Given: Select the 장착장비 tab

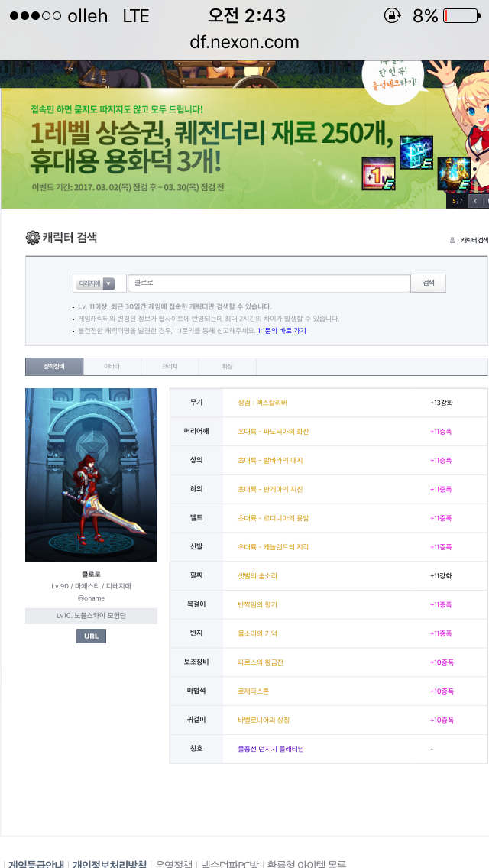Looking at the screenshot, I should click(54, 367).
